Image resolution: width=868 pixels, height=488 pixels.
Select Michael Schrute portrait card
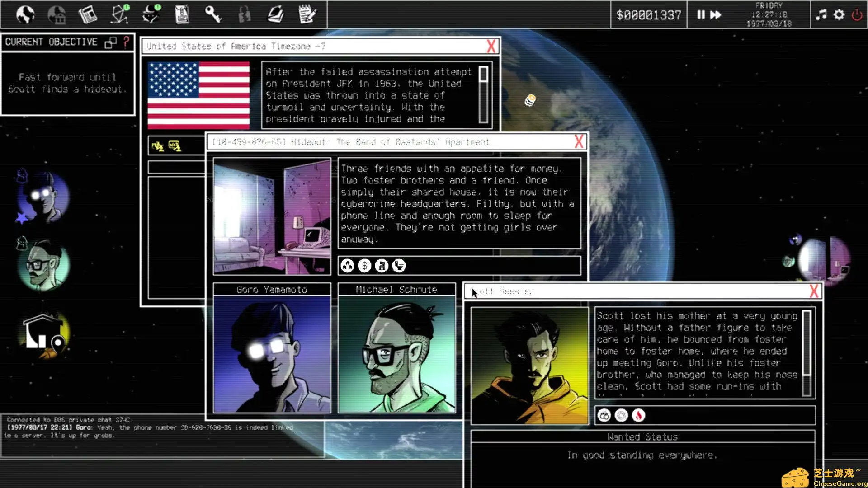pyautogui.click(x=396, y=348)
